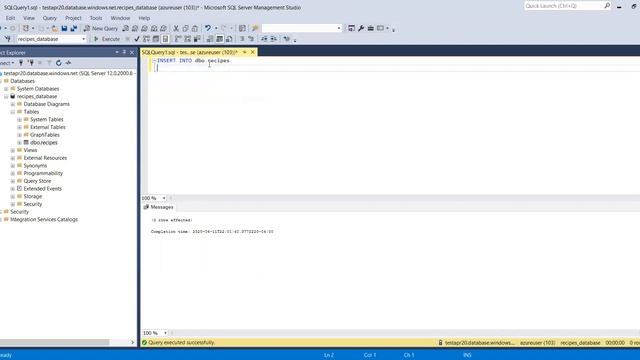
Task: Open the recipes_database dropdown
Action: (x=84, y=39)
